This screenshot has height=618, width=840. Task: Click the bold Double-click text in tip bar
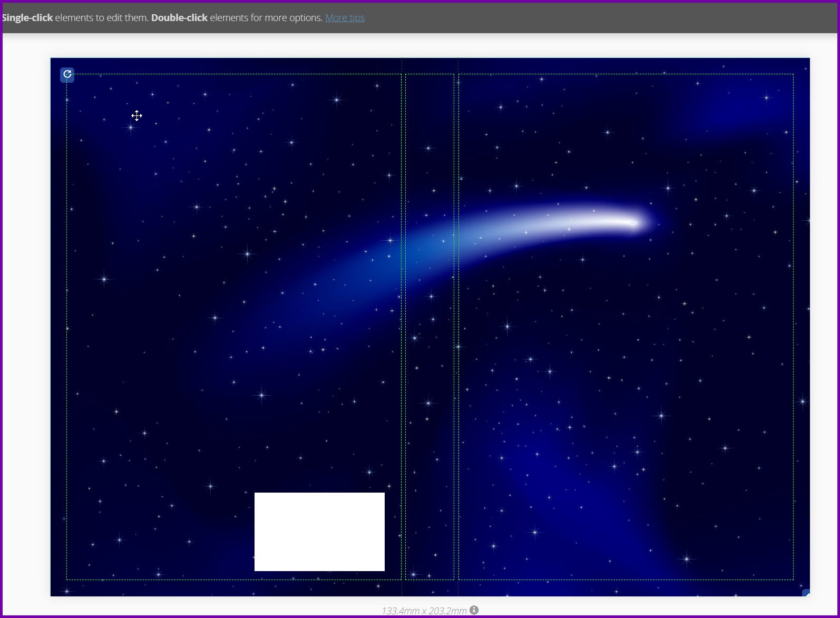point(179,18)
